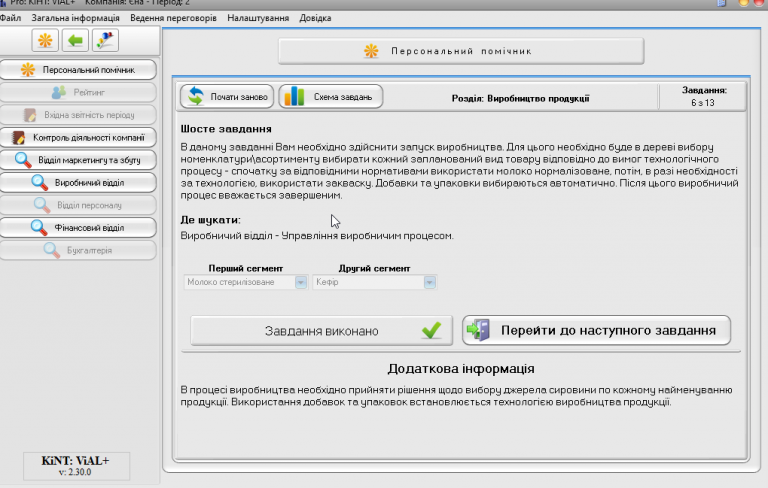
Task: Click the green back arrow toolbar icon
Action: click(x=75, y=40)
